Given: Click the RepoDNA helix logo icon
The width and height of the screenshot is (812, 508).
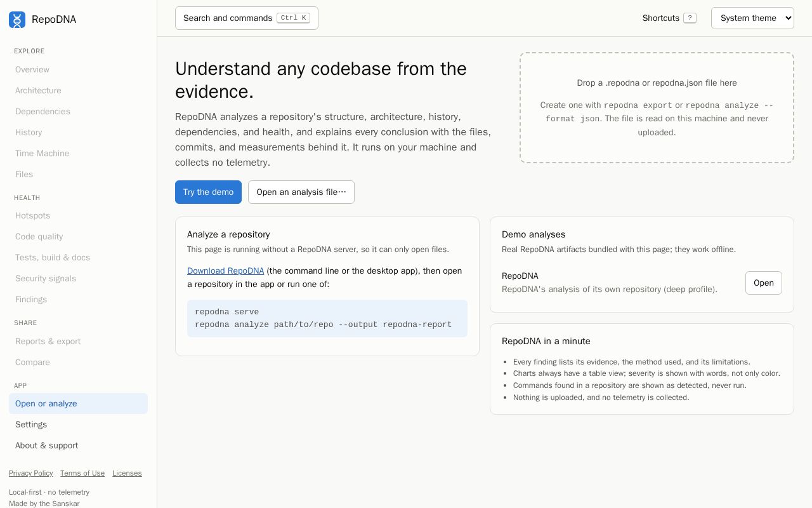Looking at the screenshot, I should 17,20.
